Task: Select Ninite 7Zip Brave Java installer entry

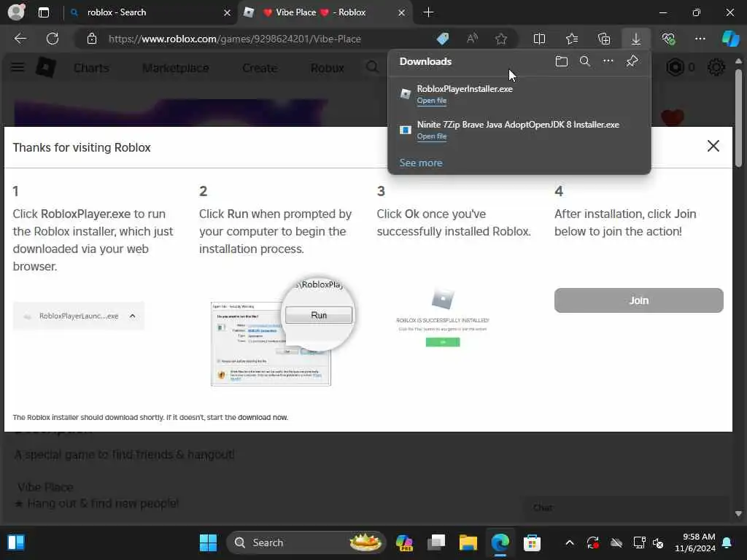Action: [519, 130]
